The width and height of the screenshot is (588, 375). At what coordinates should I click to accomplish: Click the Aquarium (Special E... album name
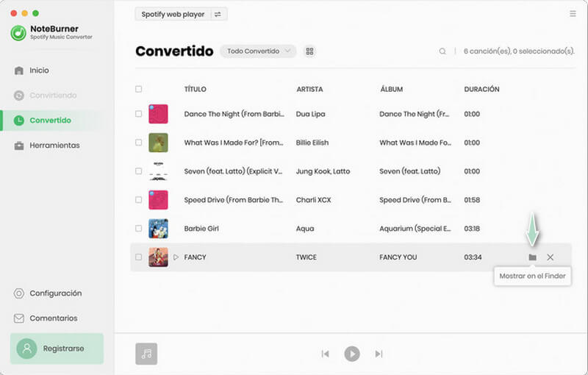[x=415, y=229]
